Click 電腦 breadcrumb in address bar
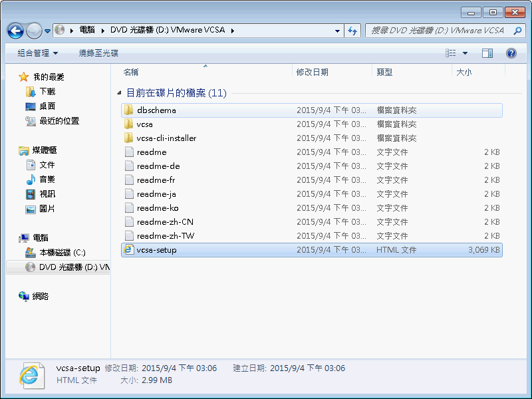 [x=87, y=30]
